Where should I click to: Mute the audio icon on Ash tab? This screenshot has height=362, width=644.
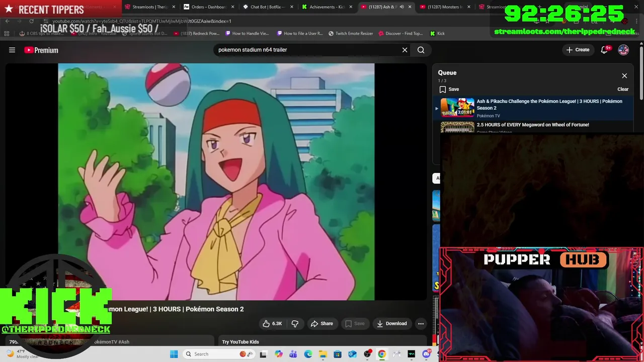[x=401, y=7]
